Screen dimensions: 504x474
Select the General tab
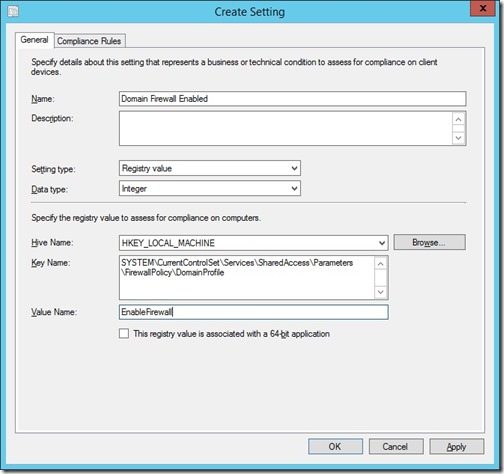click(34, 40)
